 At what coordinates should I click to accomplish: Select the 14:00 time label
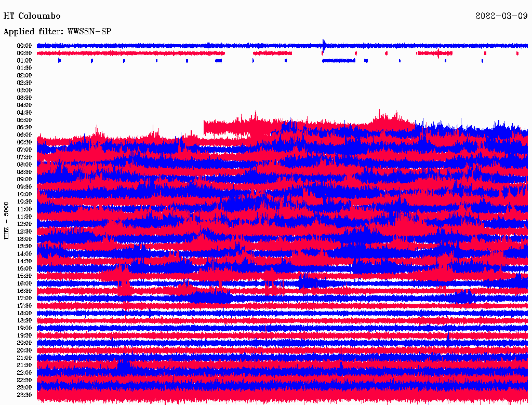[24, 254]
